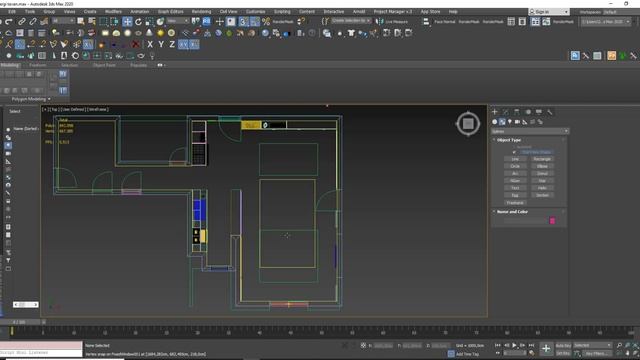The height and width of the screenshot is (360, 640).
Task: Toggle Auto Key animation mode
Action: coord(563,345)
